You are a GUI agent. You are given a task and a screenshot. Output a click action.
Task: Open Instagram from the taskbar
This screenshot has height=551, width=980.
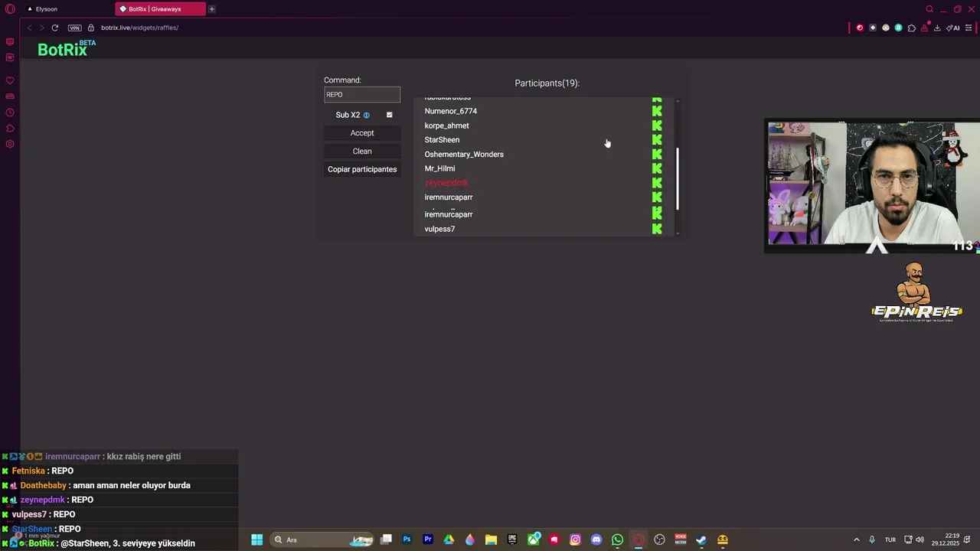[x=575, y=540]
